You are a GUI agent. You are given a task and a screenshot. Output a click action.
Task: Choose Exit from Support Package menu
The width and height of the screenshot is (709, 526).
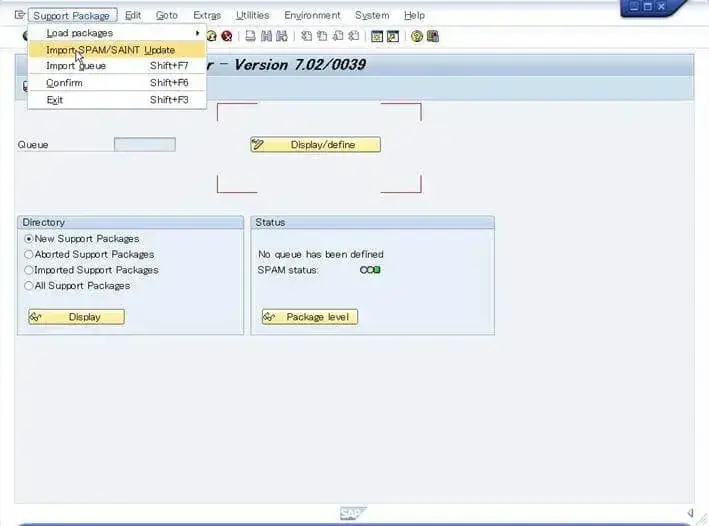(117, 100)
